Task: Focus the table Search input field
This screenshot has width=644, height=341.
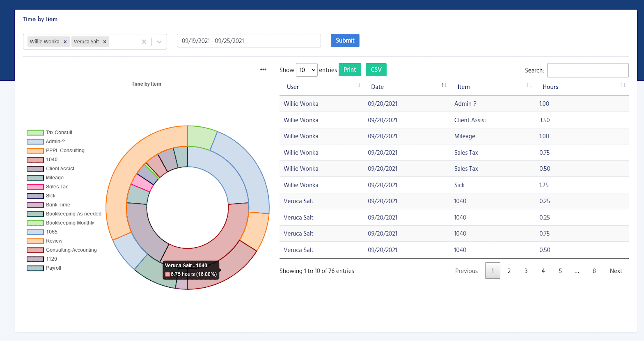Action: [588, 70]
